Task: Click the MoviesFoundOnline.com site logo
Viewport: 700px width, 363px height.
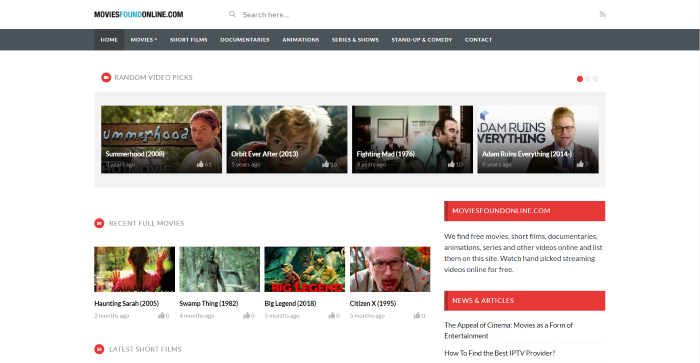Action: pyautogui.click(x=138, y=14)
